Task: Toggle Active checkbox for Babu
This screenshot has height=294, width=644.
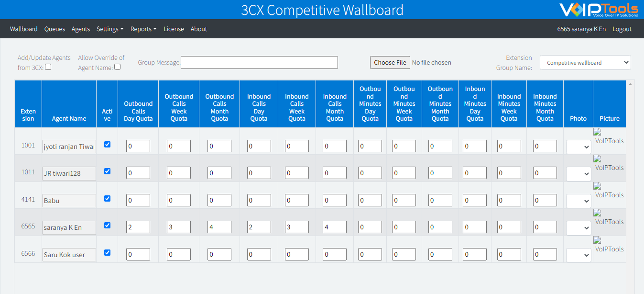Action: click(107, 198)
